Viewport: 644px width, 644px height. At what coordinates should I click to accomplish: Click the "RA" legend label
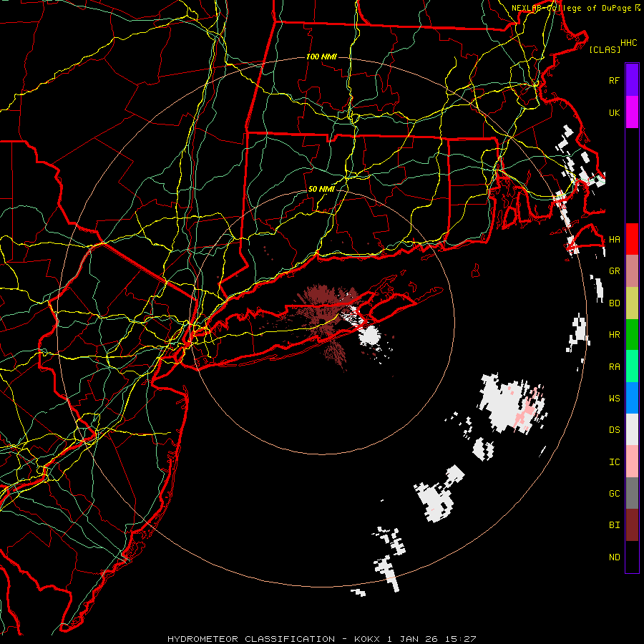[614, 367]
